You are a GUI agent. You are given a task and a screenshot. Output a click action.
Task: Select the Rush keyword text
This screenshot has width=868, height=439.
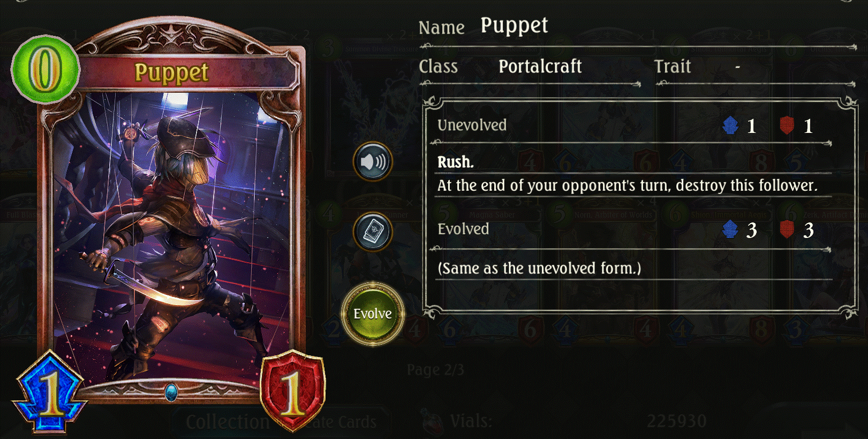pyautogui.click(x=455, y=162)
